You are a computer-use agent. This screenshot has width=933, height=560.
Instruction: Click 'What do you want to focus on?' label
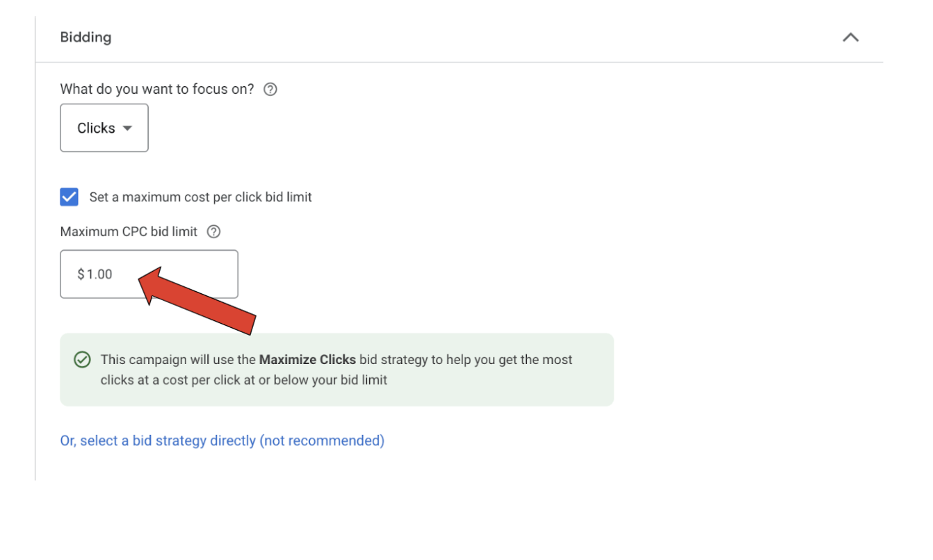tap(157, 90)
